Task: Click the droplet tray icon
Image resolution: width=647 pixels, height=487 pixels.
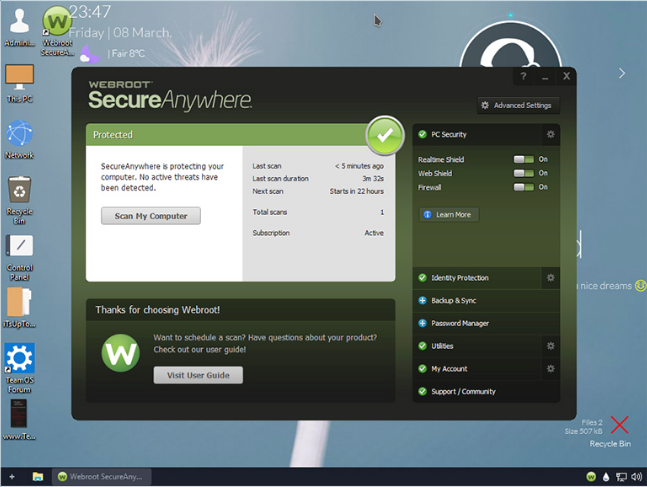Action: click(x=606, y=477)
